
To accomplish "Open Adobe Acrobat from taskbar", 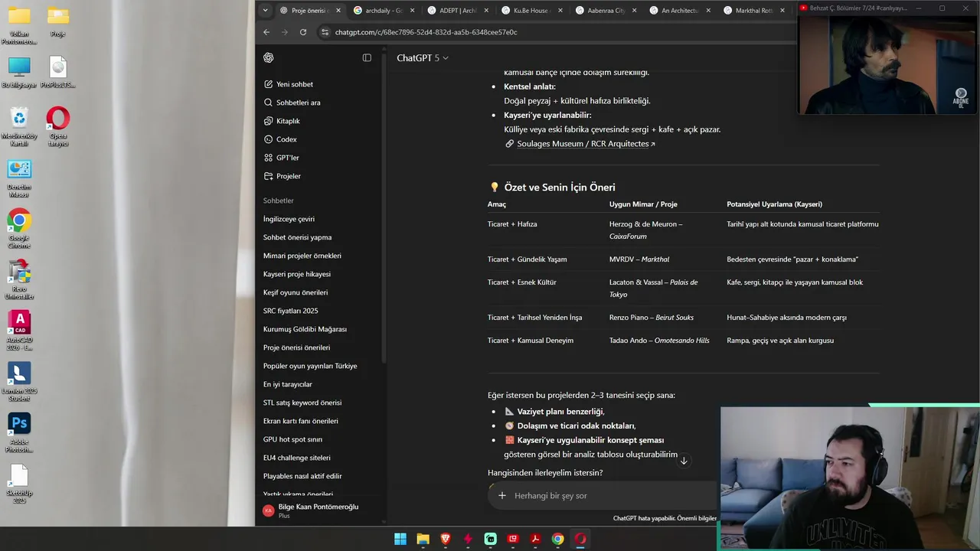I will point(535,539).
